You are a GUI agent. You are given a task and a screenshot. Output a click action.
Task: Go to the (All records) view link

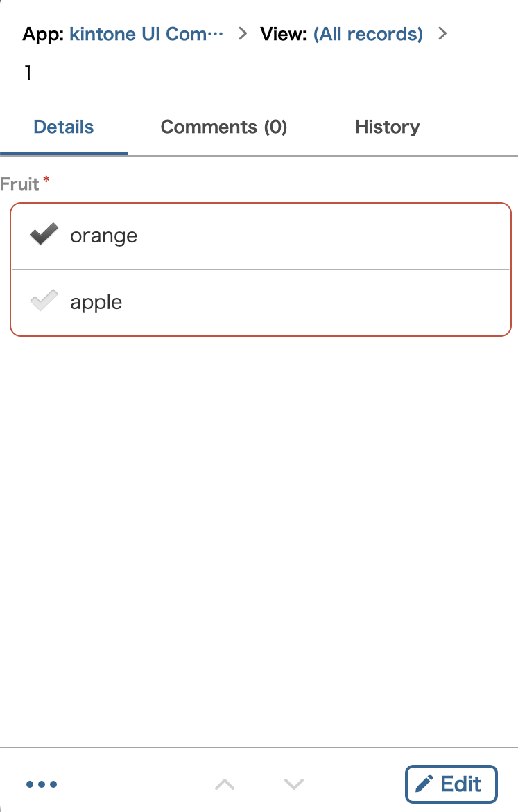click(368, 34)
